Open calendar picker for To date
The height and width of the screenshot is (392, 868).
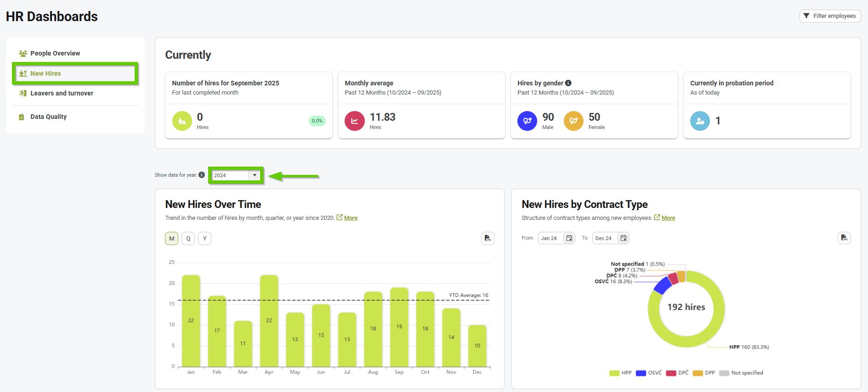(x=623, y=238)
